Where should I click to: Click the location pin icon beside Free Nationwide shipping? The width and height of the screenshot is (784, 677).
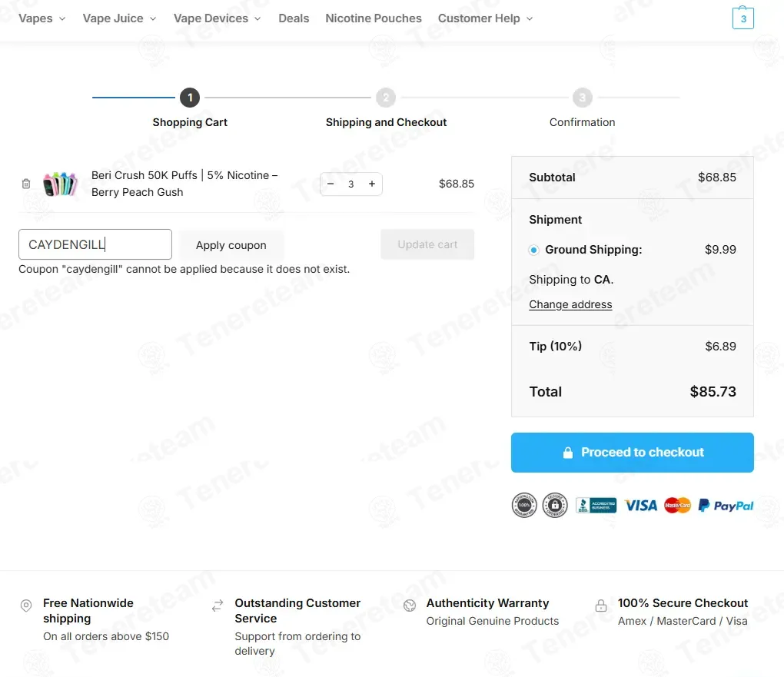26,606
